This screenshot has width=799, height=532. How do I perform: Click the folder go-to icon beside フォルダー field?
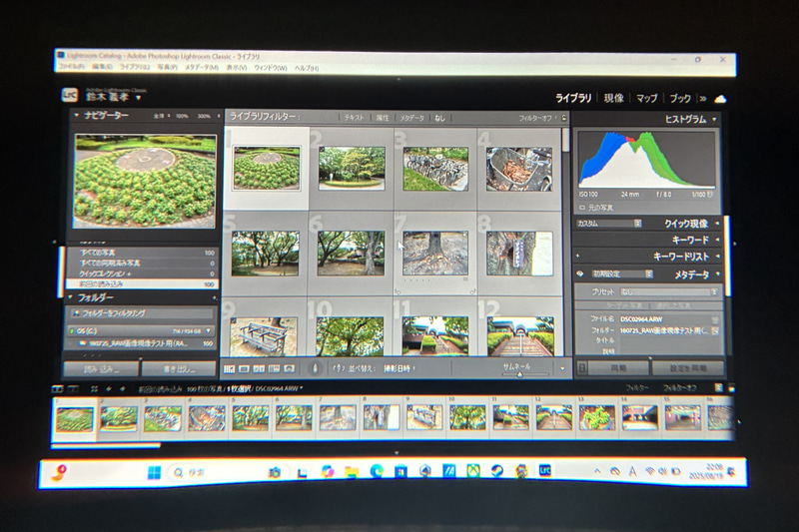pos(715,331)
